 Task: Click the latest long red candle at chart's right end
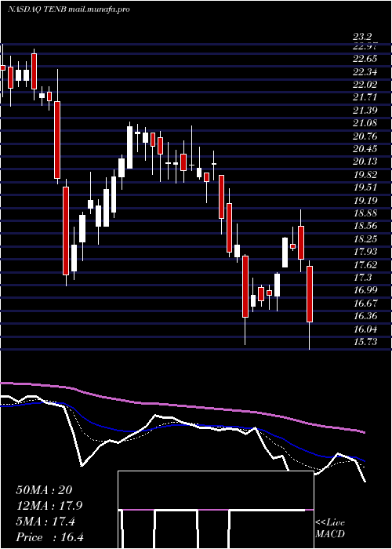coord(310,294)
